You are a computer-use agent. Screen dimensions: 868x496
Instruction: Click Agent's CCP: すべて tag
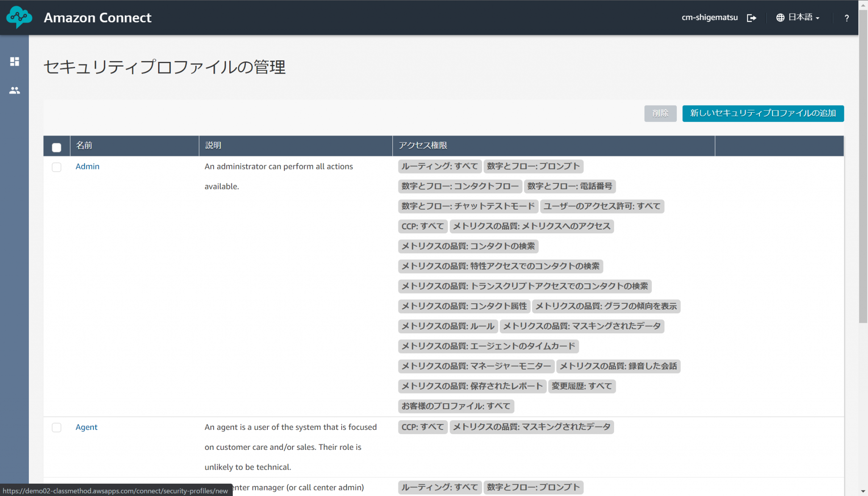pos(423,427)
